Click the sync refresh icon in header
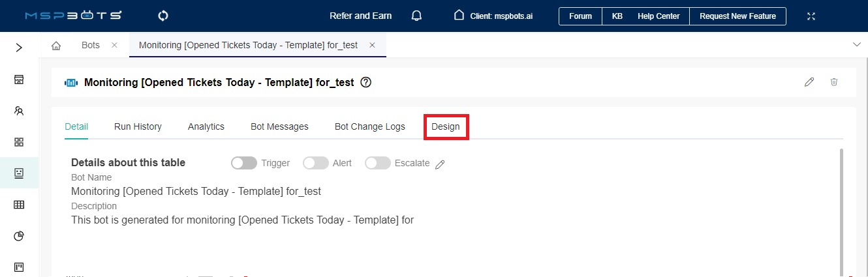 pyautogui.click(x=163, y=16)
